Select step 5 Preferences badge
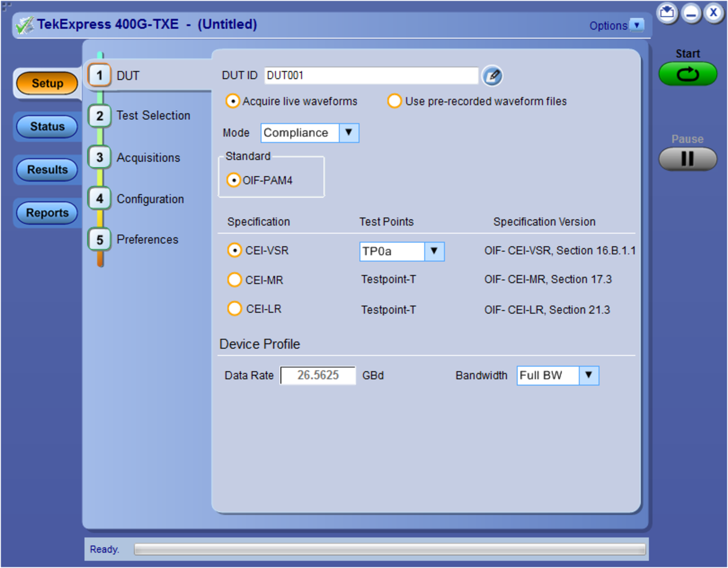This screenshot has height=568, width=728. coord(99,240)
